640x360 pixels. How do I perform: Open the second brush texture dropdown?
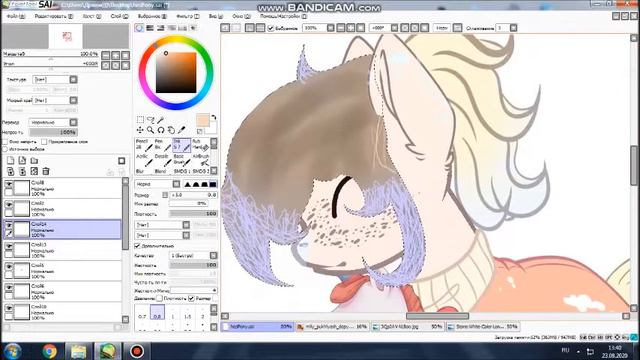[186, 235]
